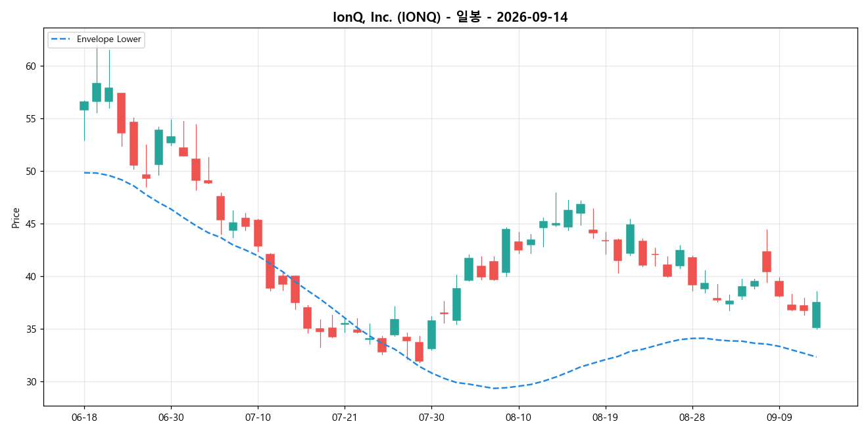868x434 pixels.
Task: Click the 06-30 date tick label
Action: point(171,418)
